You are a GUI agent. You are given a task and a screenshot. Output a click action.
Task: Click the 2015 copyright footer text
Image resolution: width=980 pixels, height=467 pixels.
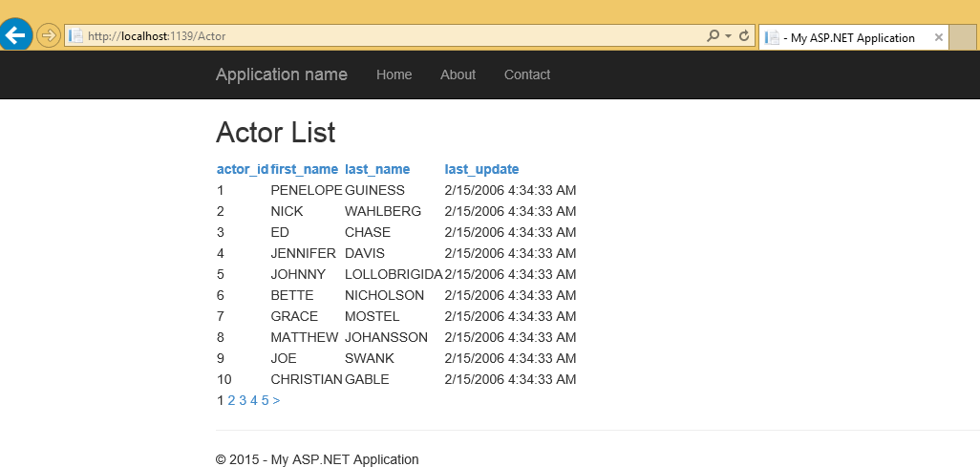pyautogui.click(x=317, y=459)
